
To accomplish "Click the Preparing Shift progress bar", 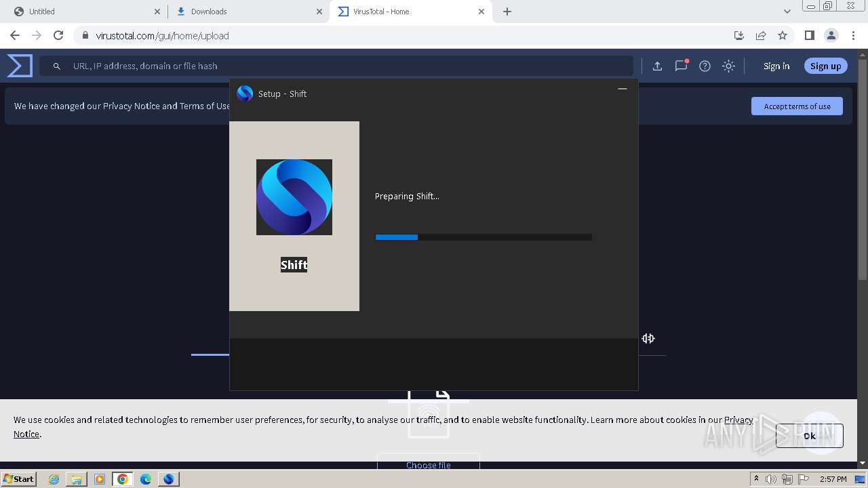I will [x=484, y=237].
